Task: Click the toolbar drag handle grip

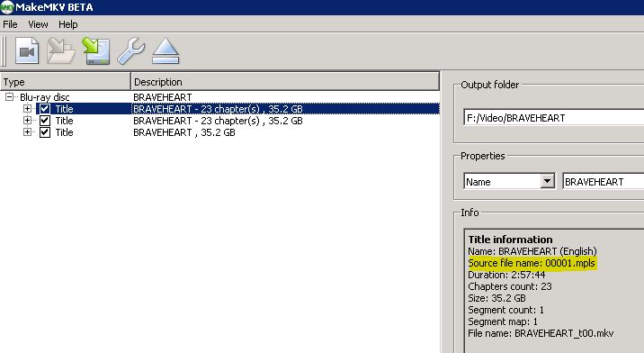Action: pyautogui.click(x=4, y=51)
